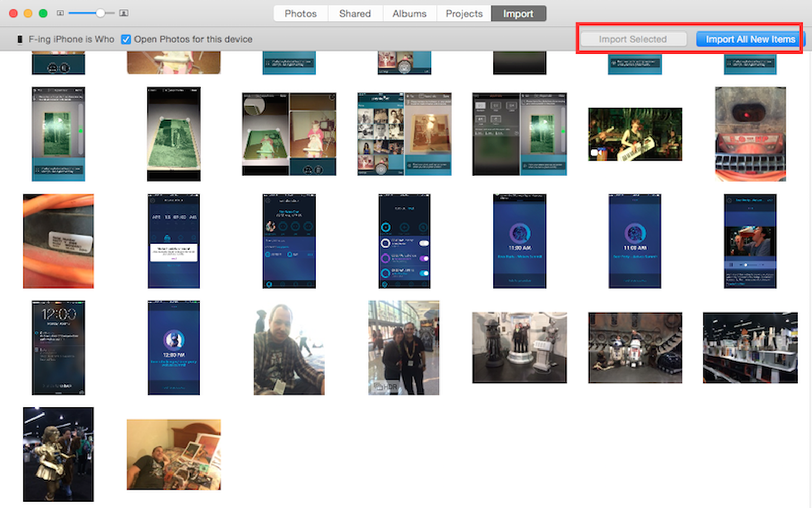
Task: Open the Shared tab
Action: pos(355,14)
